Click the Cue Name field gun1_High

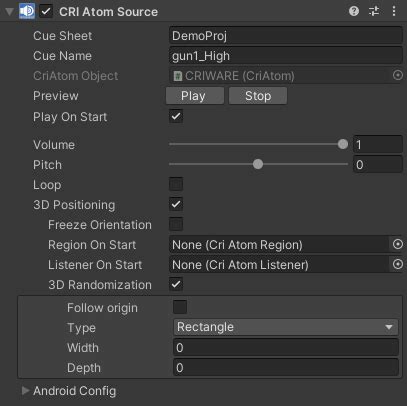click(286, 56)
